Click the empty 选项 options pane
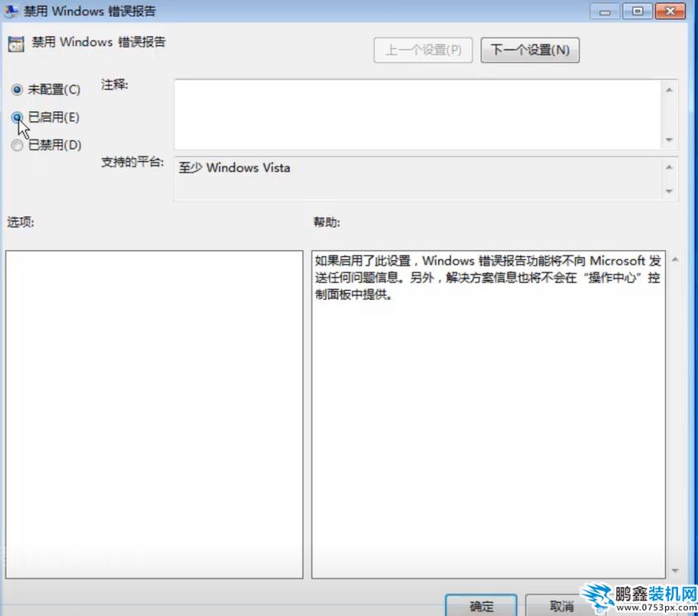Image resolution: width=698 pixels, height=616 pixels. (154, 415)
